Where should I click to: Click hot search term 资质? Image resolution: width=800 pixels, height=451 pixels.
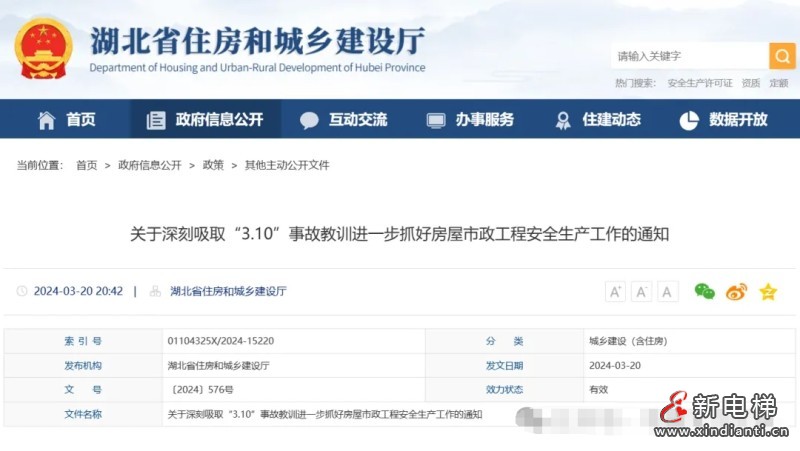click(x=751, y=83)
